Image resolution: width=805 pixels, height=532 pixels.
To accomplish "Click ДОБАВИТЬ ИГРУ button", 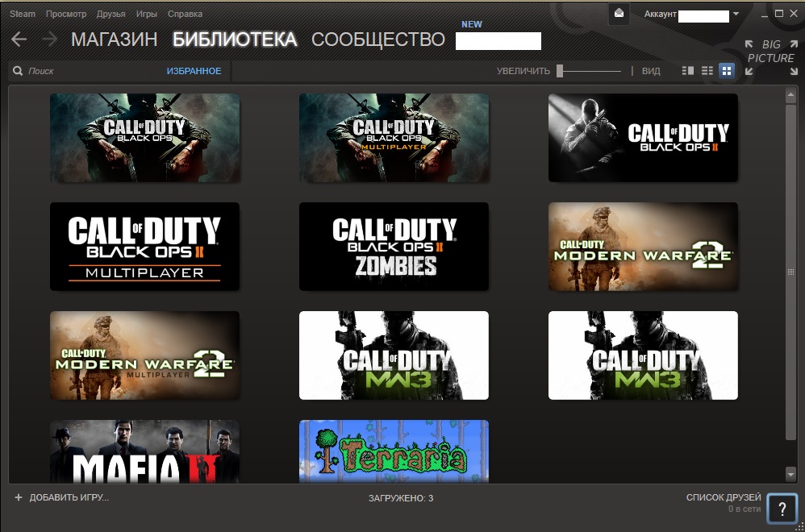I will [x=61, y=497].
